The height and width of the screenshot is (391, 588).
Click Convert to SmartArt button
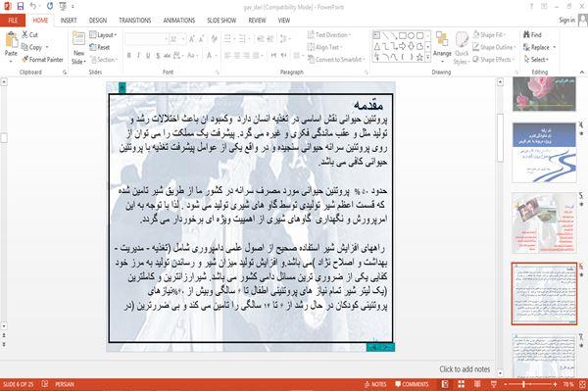pos(336,60)
